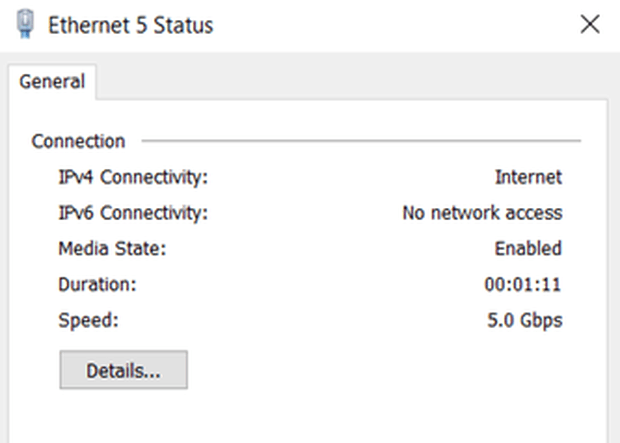Screen dimensions: 620x443
Task: Click the Connection section divider line
Action: tap(361, 140)
